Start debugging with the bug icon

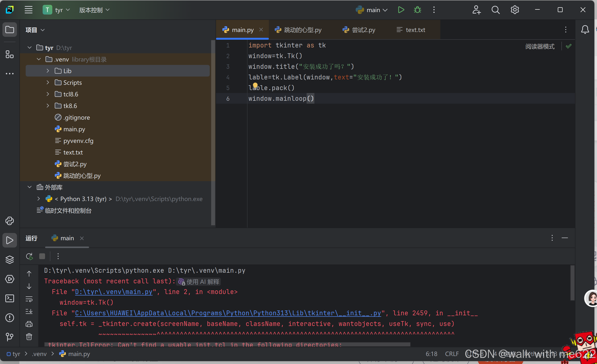[x=417, y=10]
